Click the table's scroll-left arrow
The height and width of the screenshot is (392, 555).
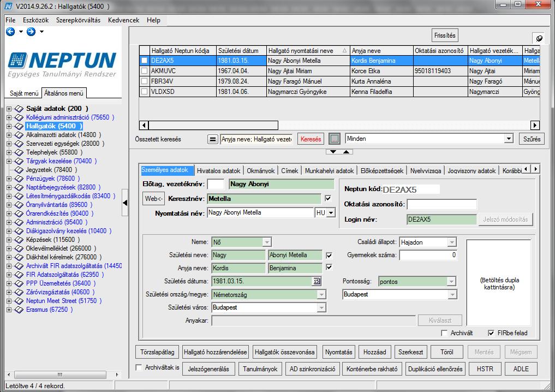coord(144,125)
